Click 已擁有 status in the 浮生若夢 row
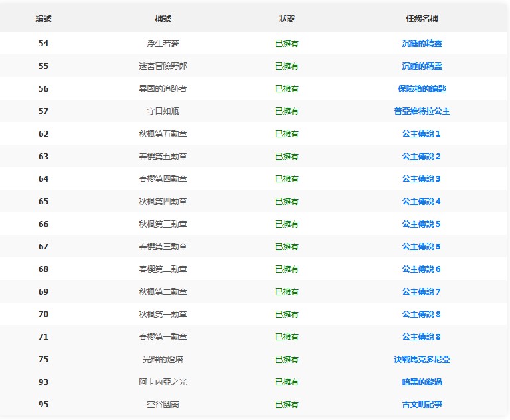This screenshot has height=420, width=510. 287,44
